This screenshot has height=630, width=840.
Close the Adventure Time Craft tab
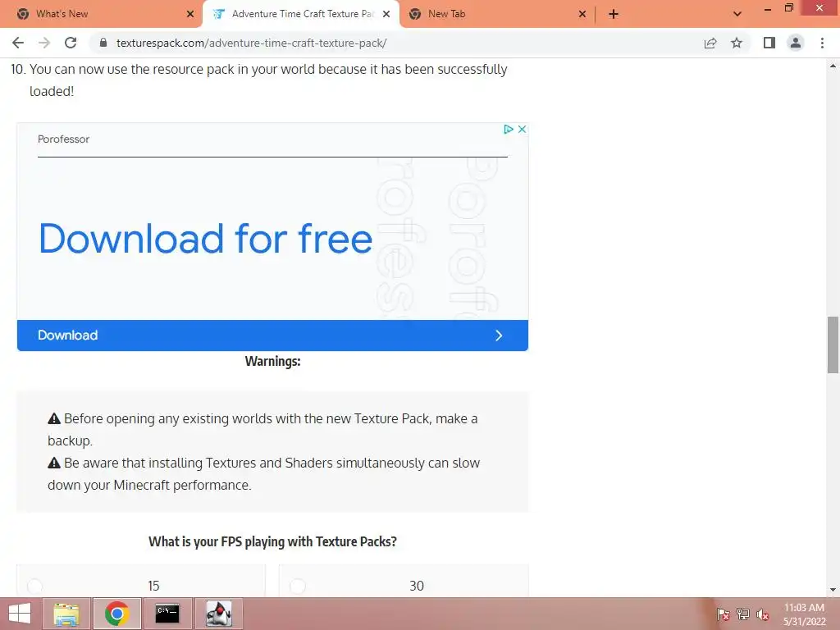coord(386,14)
